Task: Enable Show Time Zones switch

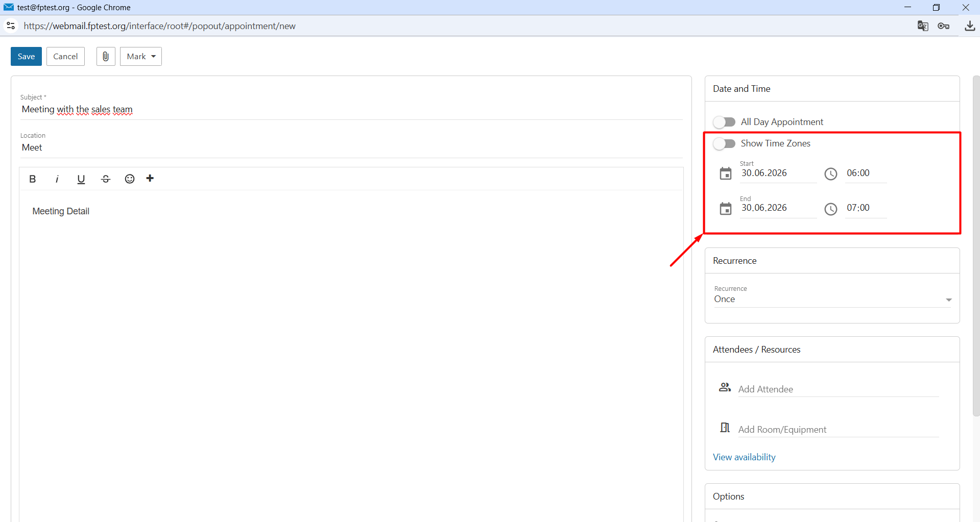Action: point(724,143)
